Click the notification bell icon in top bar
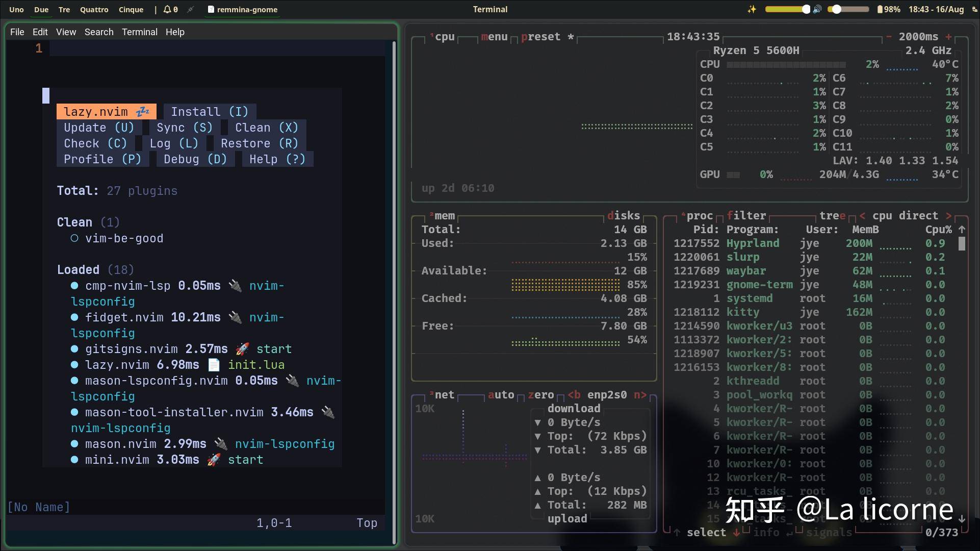 (x=167, y=9)
